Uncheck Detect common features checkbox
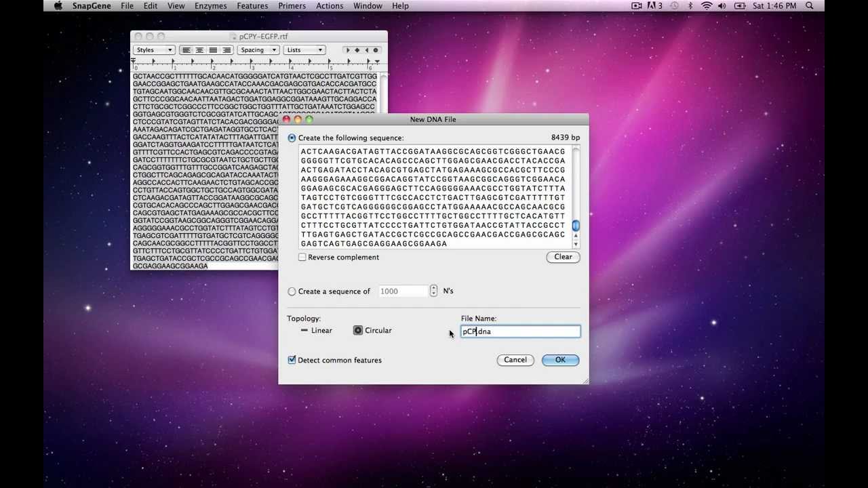The image size is (868, 488). pyautogui.click(x=292, y=360)
